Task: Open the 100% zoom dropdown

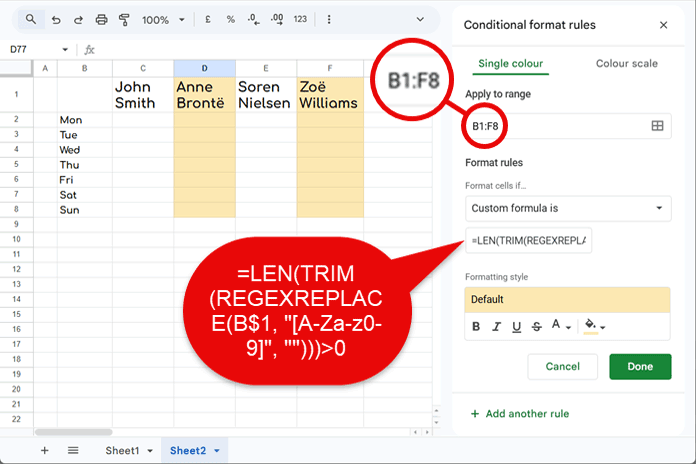Action: [163, 20]
